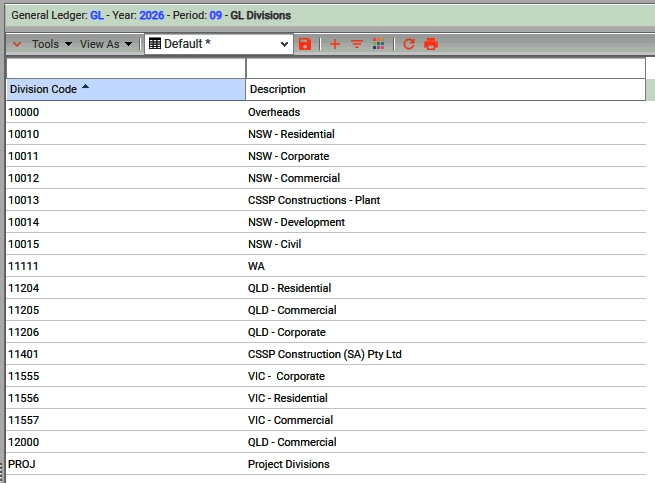Select division code 10012

(23, 178)
